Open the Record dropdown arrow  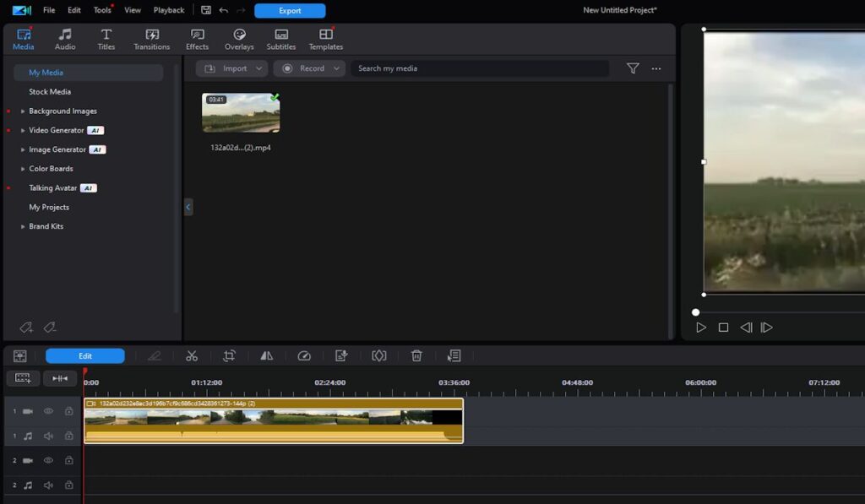336,68
